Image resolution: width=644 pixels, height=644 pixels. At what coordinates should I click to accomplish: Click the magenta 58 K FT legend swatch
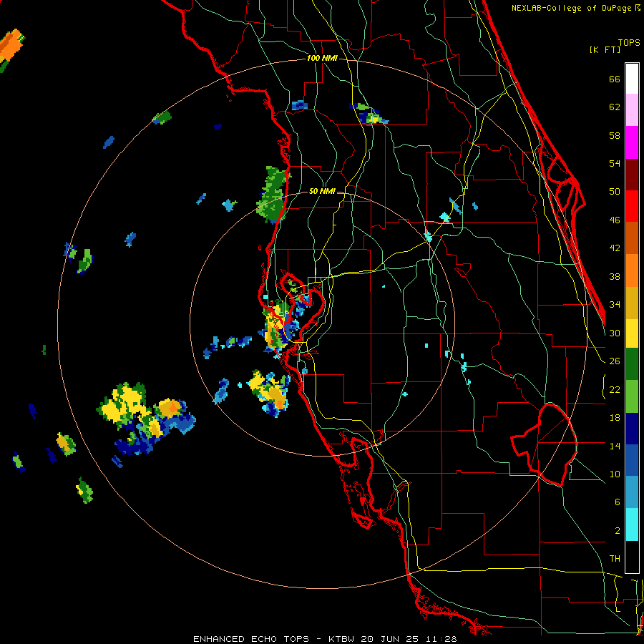(632, 142)
